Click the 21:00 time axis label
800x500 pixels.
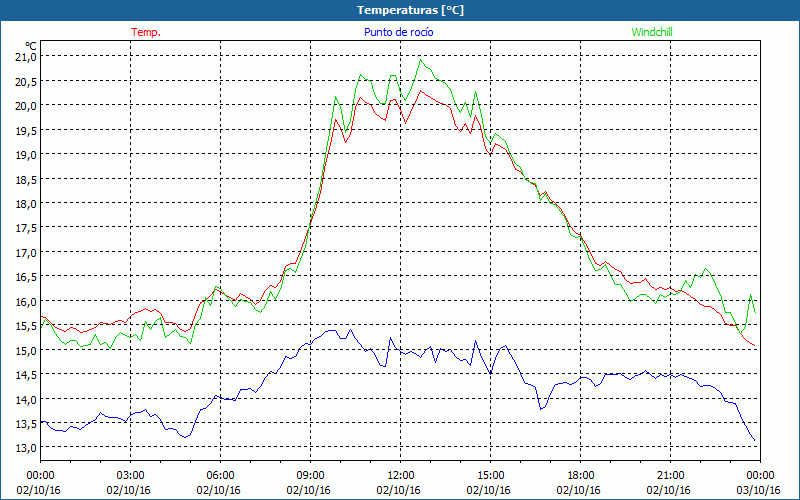[x=670, y=475]
